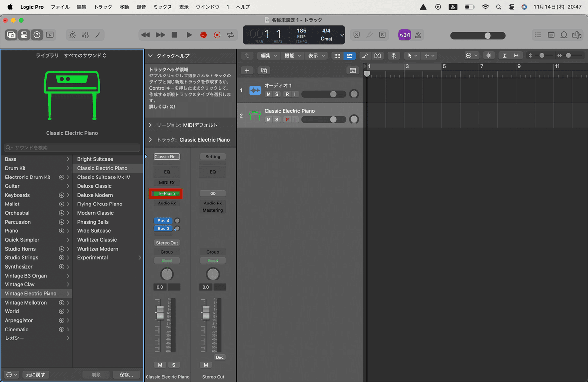Click the rewind transport button

(146, 35)
